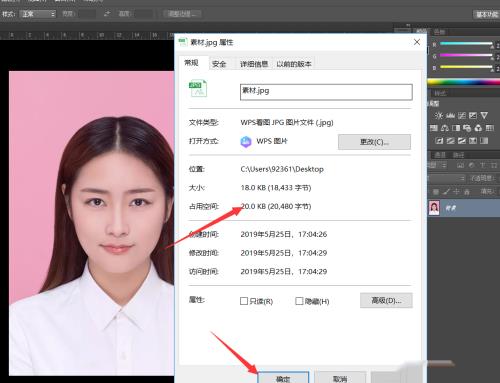This screenshot has height=383, width=500.
Task: Toggle lock transparent pixels in Layers
Action: coord(436,192)
